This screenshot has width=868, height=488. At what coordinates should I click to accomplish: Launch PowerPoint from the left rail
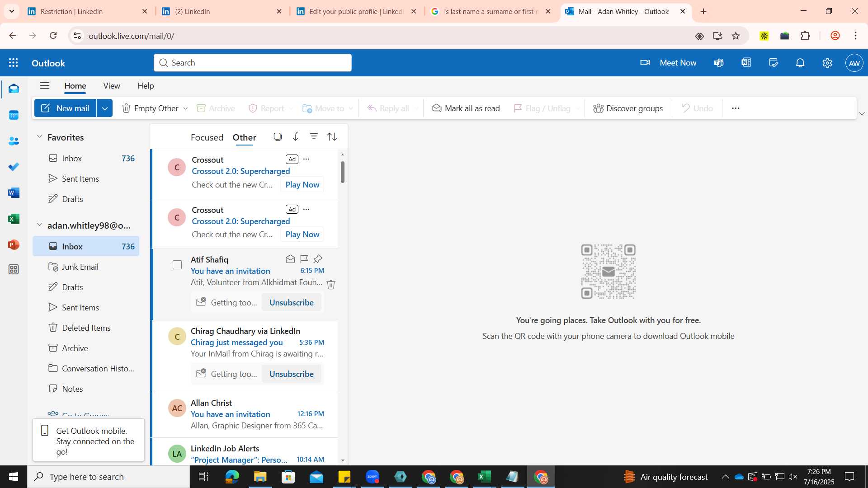[x=14, y=244]
